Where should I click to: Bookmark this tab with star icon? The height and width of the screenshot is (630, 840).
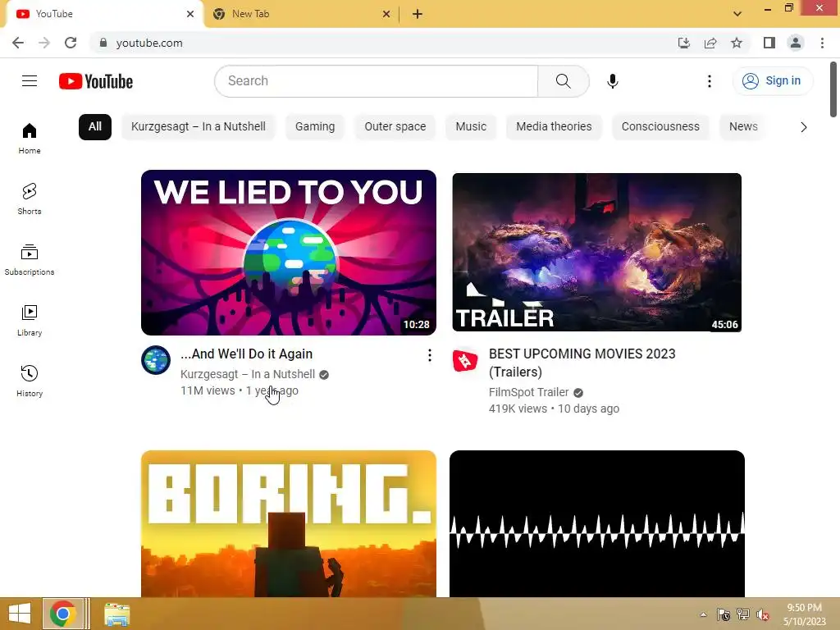(737, 43)
